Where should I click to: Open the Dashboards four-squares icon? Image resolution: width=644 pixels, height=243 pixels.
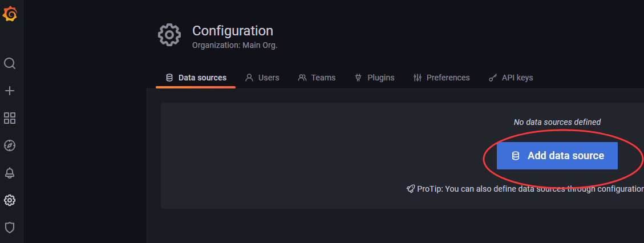[10, 118]
